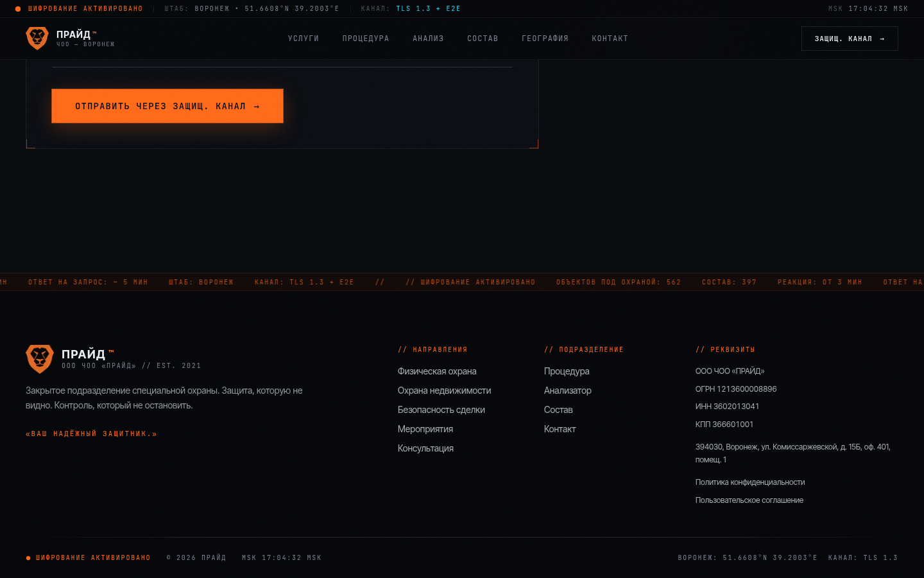This screenshot has height=578, width=924.
Task: Click the // ПОДРАЗДЕЛЕНИЕ column heading
Action: [584, 350]
